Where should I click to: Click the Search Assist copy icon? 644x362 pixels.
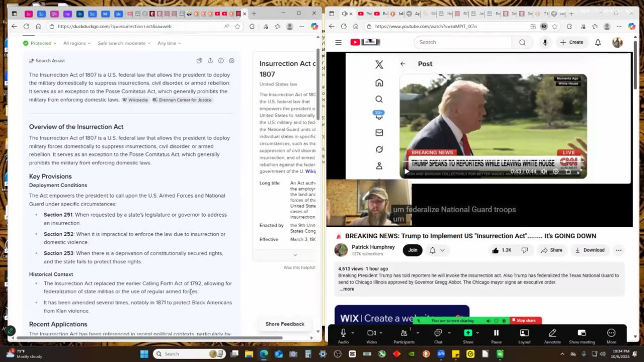coord(199,60)
